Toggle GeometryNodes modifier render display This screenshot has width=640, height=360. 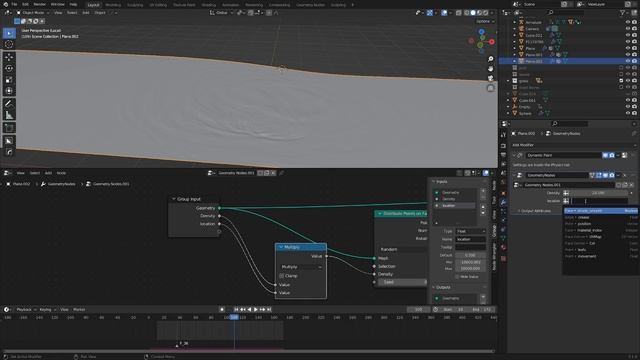(612, 176)
